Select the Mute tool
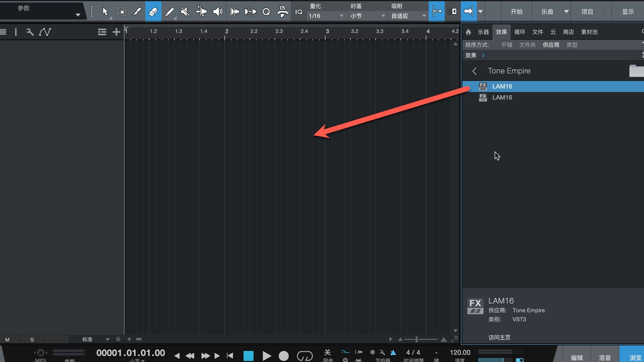The width and height of the screenshot is (644, 362). (x=185, y=12)
